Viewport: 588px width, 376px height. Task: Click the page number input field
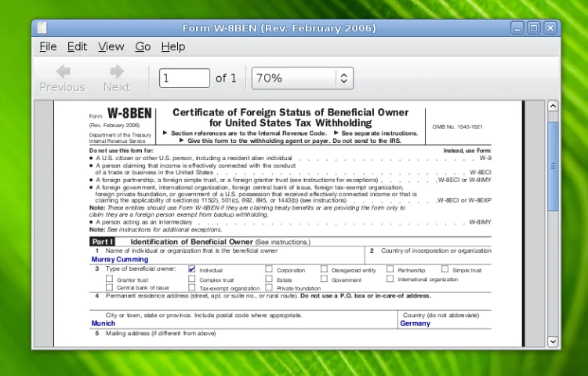(x=184, y=78)
